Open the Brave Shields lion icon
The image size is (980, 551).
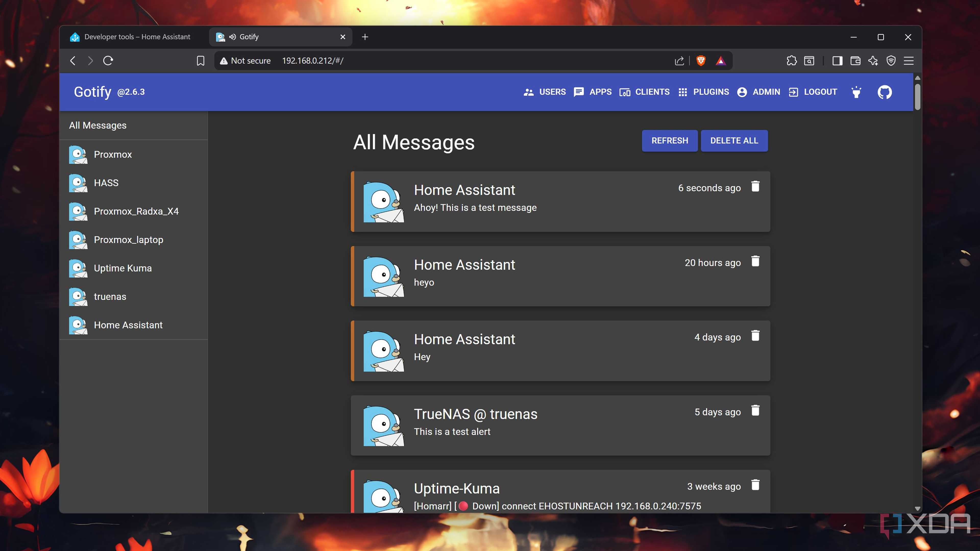(701, 61)
